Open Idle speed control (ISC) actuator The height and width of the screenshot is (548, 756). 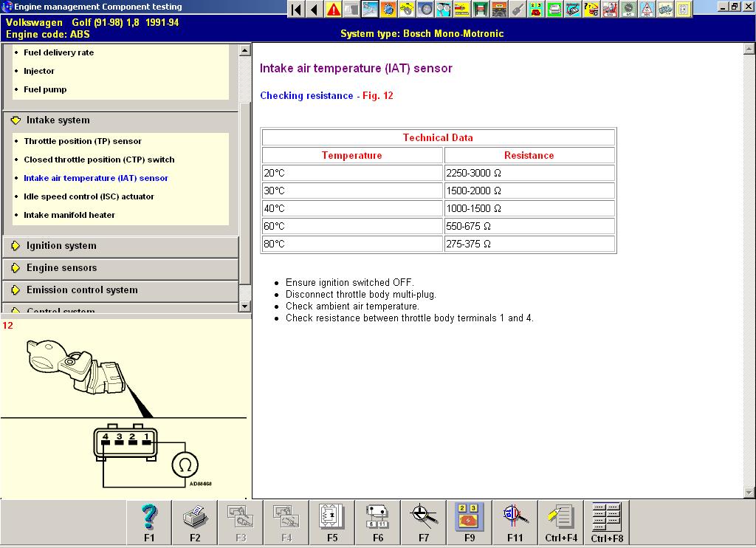tap(89, 196)
